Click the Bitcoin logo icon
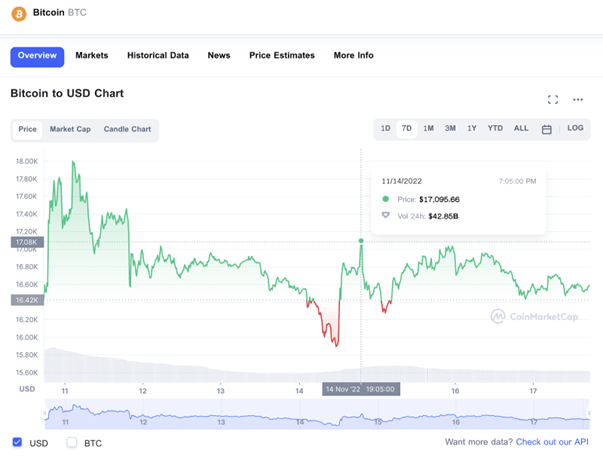This screenshot has height=461, width=603. click(18, 15)
